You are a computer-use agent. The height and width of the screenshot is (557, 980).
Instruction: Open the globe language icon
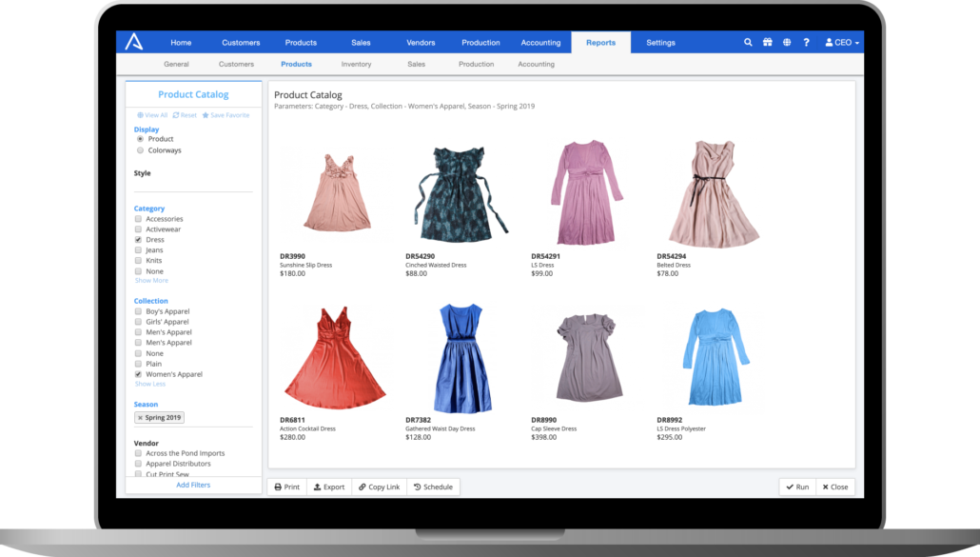pos(787,43)
